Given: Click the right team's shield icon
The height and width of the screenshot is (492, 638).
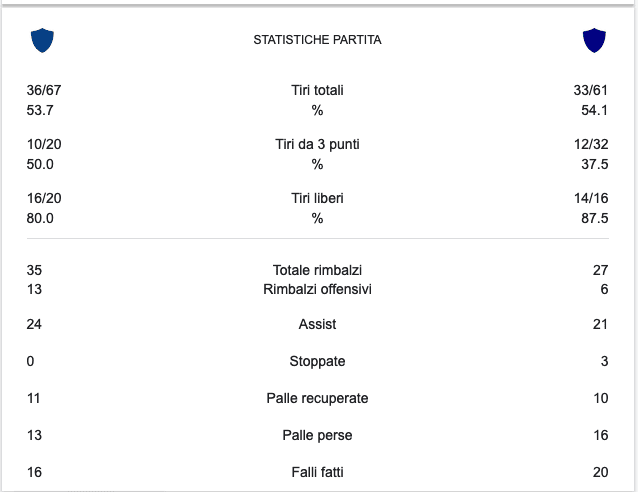Looking at the screenshot, I should (x=594, y=41).
